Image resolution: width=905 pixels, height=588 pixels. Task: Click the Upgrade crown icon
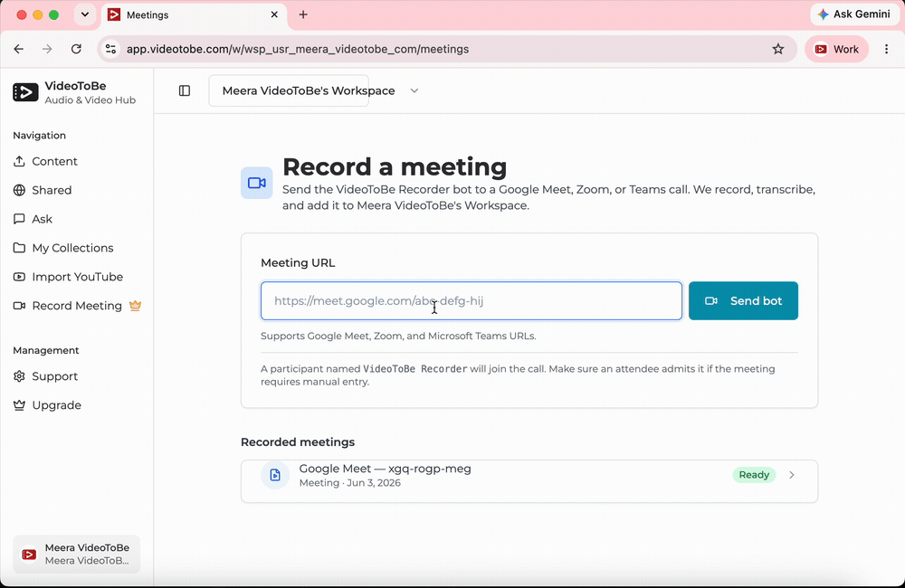pyautogui.click(x=19, y=405)
